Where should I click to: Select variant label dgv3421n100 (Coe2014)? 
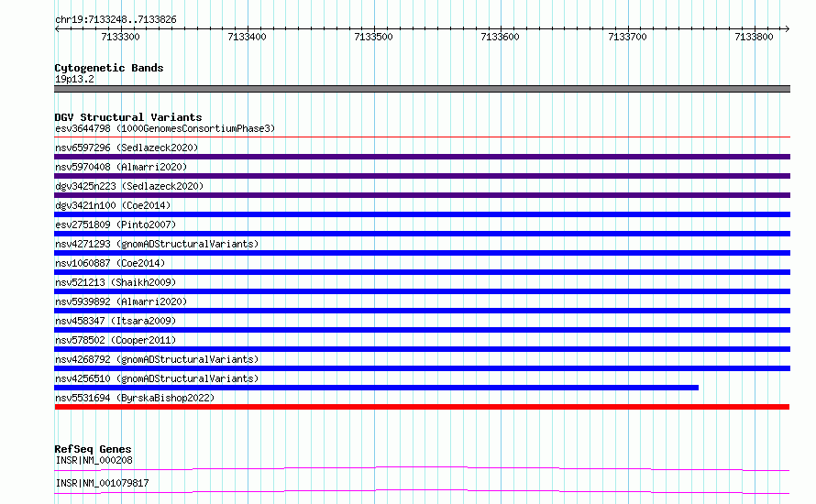[113, 205]
